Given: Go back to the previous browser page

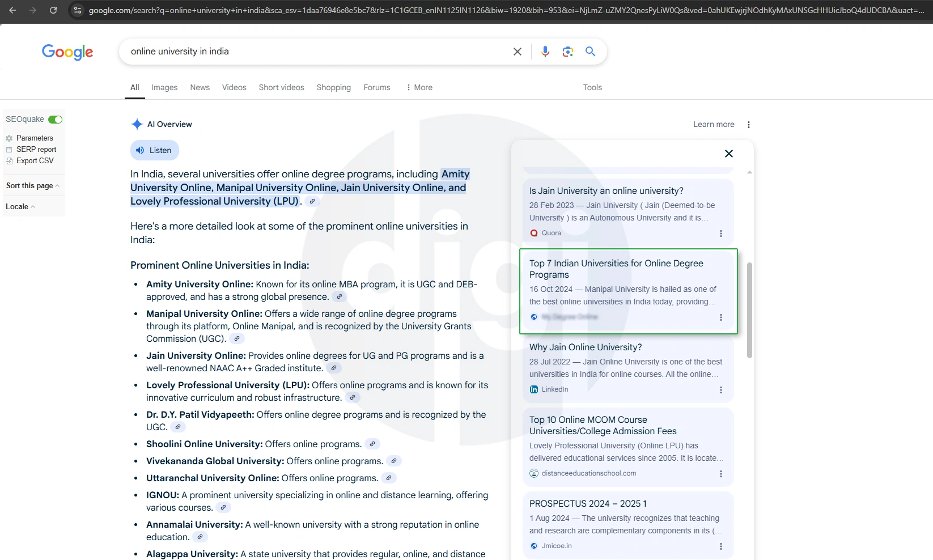Looking at the screenshot, I should coord(12,10).
